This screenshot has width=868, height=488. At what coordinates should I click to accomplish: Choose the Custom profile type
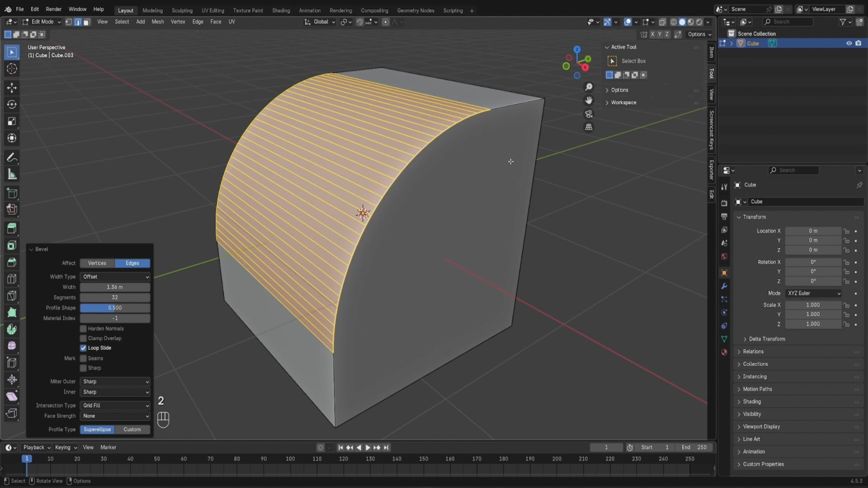click(132, 429)
